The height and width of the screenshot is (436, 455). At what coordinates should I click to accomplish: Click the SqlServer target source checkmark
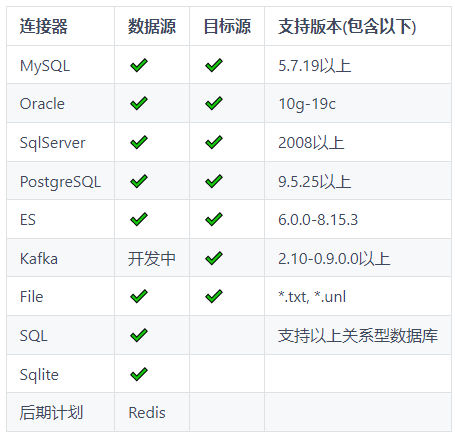point(214,142)
